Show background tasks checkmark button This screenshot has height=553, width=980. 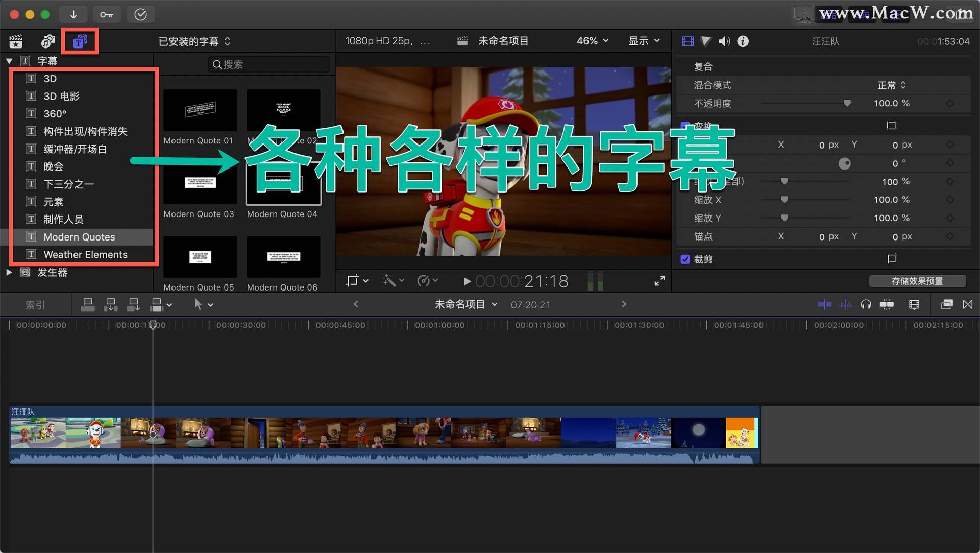tap(140, 14)
